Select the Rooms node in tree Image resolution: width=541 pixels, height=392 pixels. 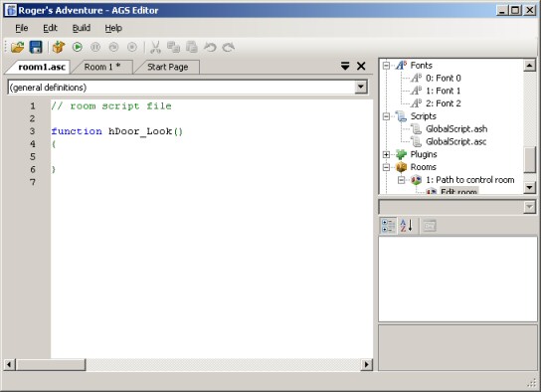coord(424,167)
